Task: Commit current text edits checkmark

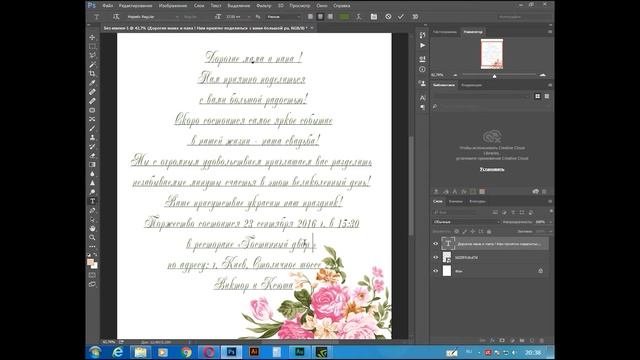Action: [x=401, y=17]
